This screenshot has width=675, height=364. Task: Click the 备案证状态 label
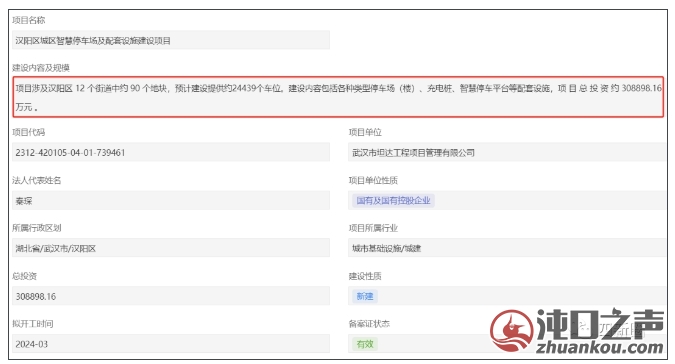369,324
